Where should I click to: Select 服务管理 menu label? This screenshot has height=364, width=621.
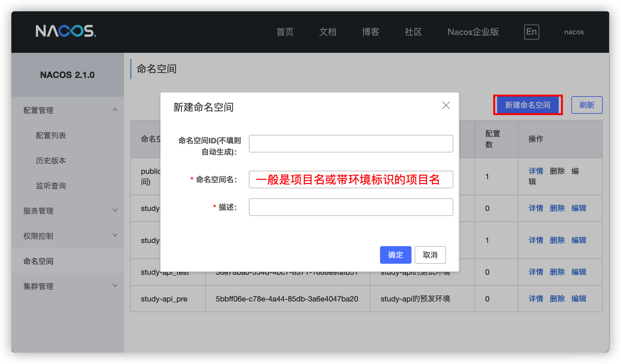pyautogui.click(x=38, y=211)
